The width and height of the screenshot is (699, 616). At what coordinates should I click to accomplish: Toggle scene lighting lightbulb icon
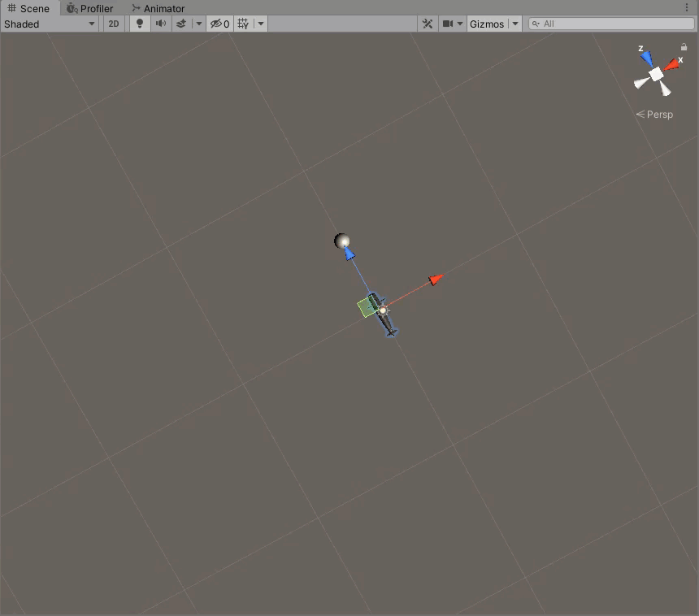(140, 24)
